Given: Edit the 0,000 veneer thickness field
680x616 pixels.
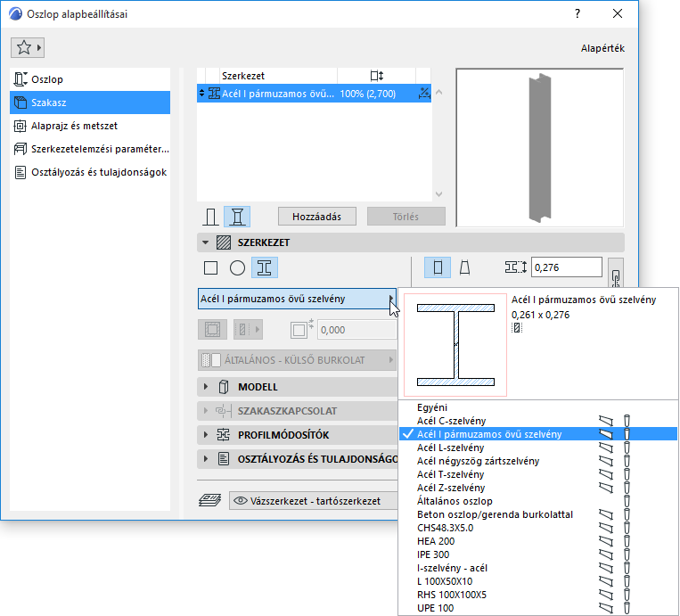Looking at the screenshot, I should (x=356, y=330).
